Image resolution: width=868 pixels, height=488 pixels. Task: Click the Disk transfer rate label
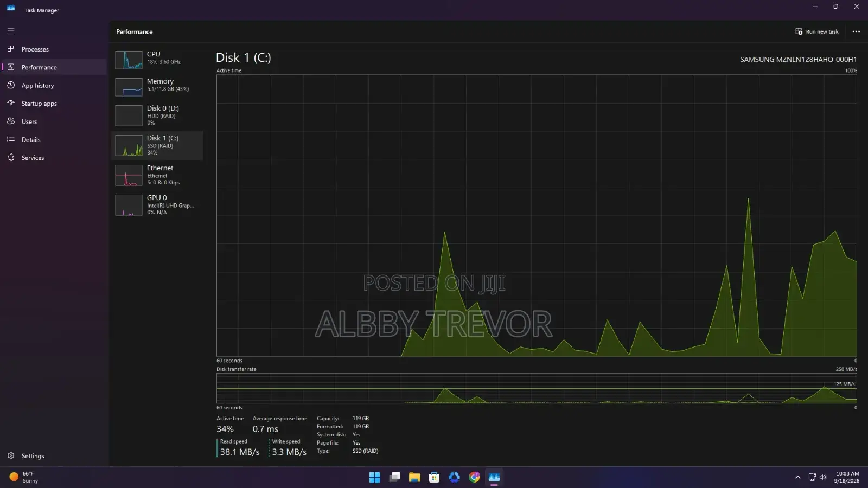[x=237, y=369]
